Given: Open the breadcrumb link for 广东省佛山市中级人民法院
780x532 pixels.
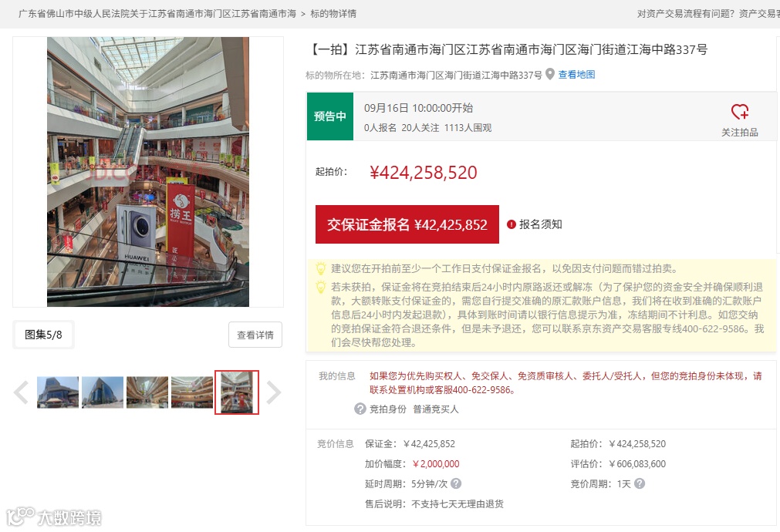Looking at the screenshot, I should pos(157,14).
